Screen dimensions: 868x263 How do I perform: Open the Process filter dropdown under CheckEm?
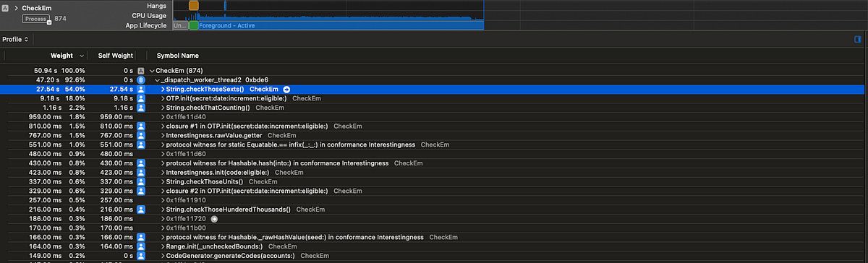(35, 19)
